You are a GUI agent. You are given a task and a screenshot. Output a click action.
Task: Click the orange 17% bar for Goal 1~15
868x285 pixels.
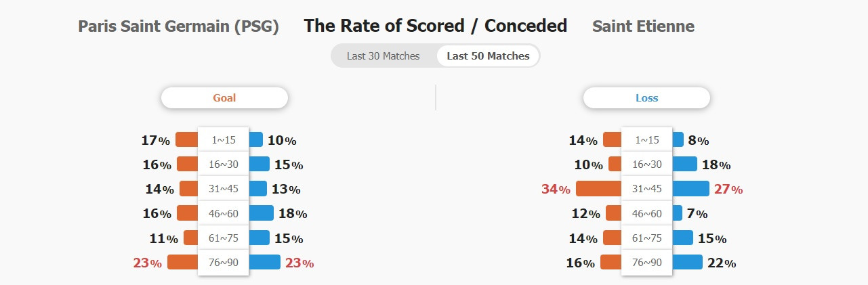coord(186,139)
